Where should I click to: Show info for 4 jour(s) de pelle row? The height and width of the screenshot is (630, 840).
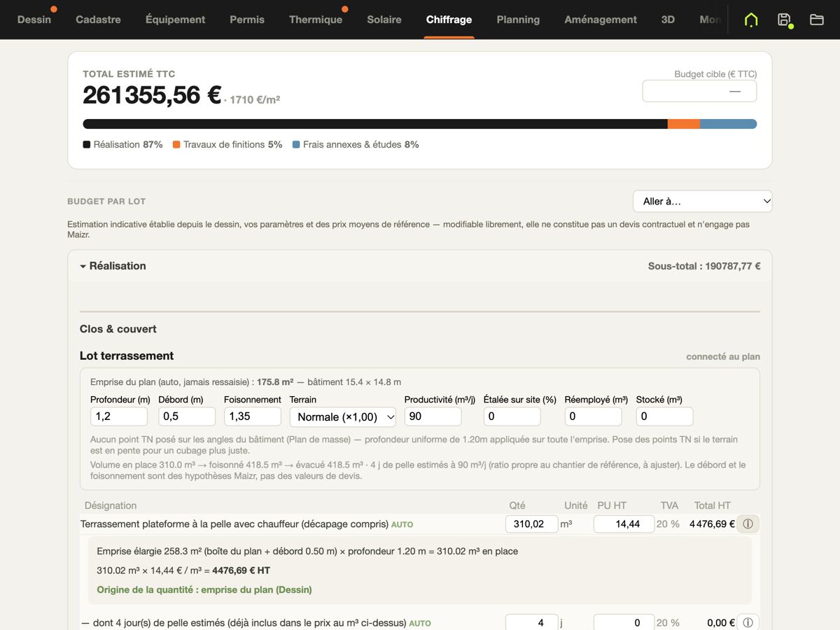click(x=748, y=622)
